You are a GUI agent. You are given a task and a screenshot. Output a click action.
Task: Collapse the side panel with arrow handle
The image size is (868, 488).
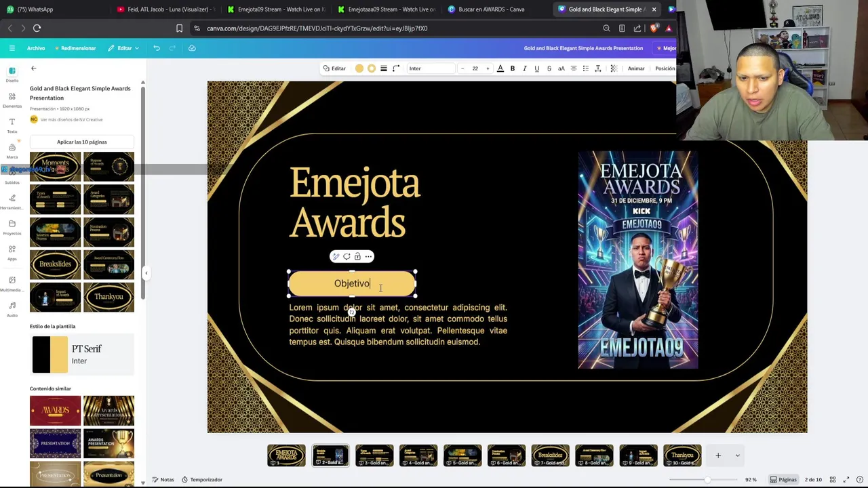(146, 273)
